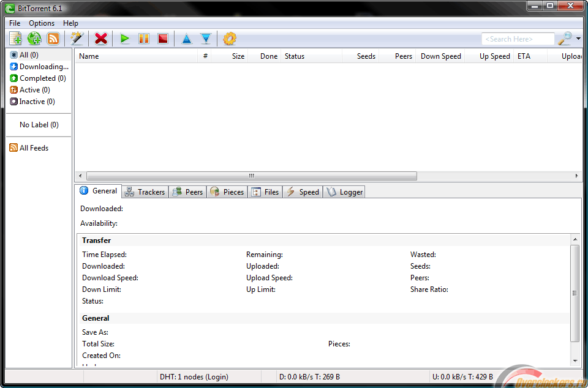Screen dimensions: 588x388
Task: Click the search magnifier icon
Action: 565,38
